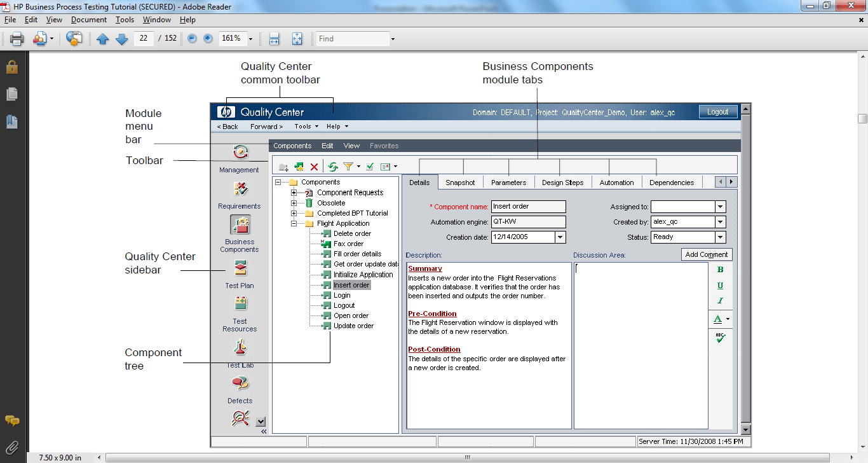This screenshot has height=463, width=868.
Task: Open the comments panel speech bubble icon
Action: click(x=11, y=420)
